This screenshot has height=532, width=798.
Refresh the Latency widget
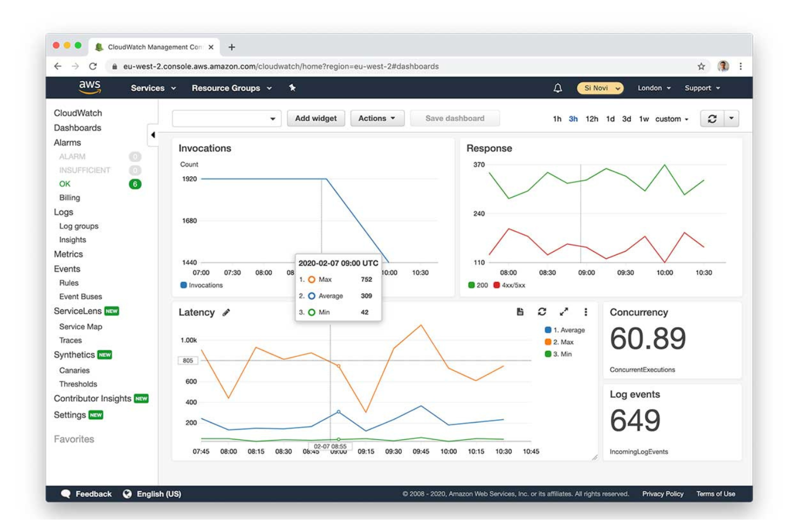click(542, 312)
